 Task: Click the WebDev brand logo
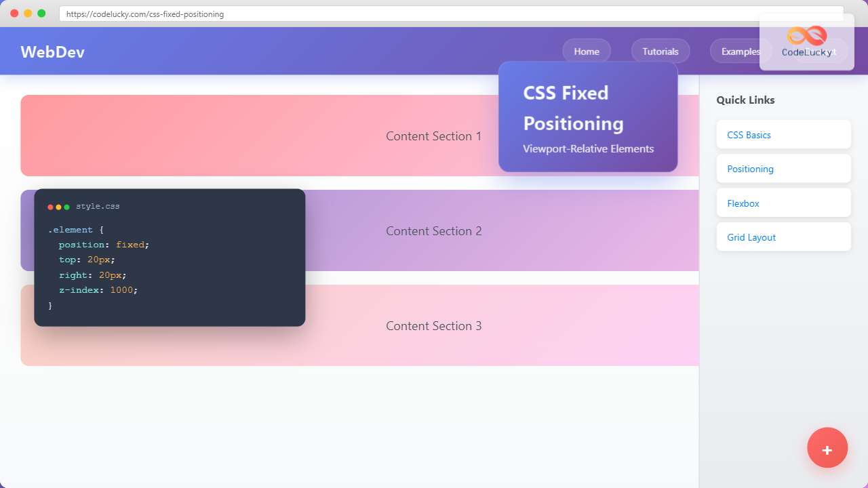(52, 52)
